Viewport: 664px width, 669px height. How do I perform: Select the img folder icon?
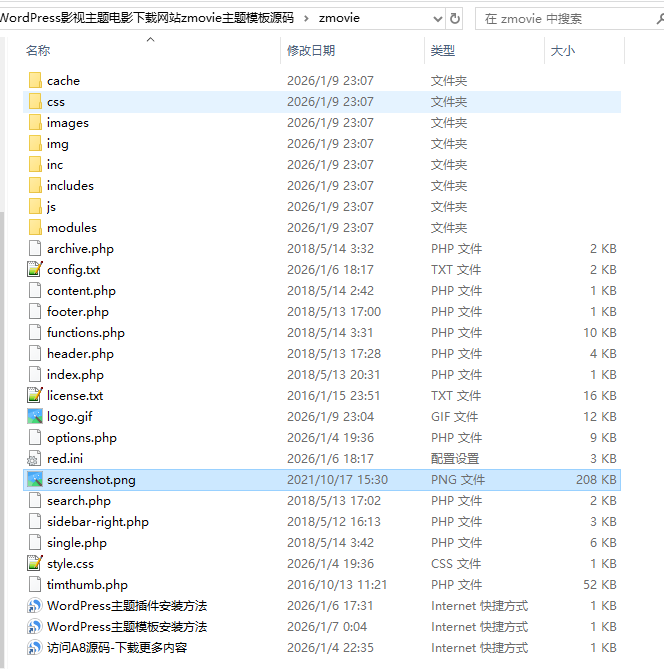point(35,143)
